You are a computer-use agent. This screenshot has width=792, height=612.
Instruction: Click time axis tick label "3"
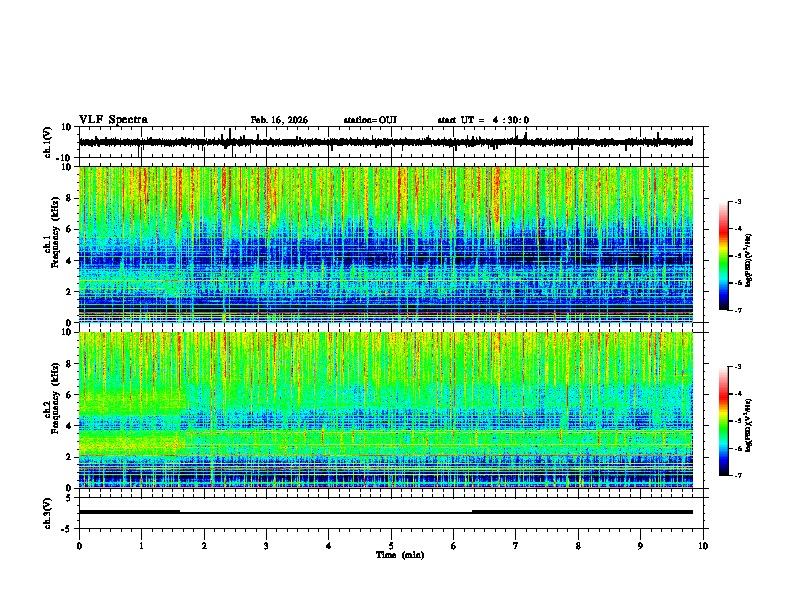click(x=266, y=546)
